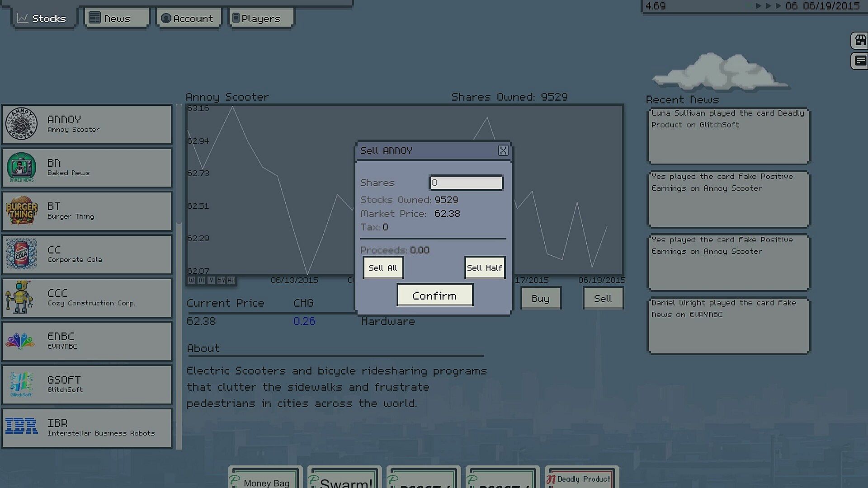Select the Annoy Scooter stock logo
Image resolution: width=868 pixels, height=488 pixels.
[21, 124]
